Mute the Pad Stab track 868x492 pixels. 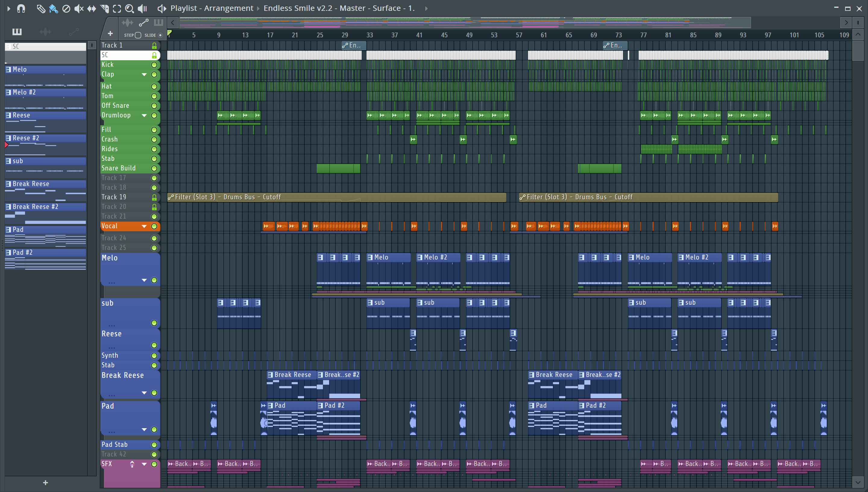154,445
